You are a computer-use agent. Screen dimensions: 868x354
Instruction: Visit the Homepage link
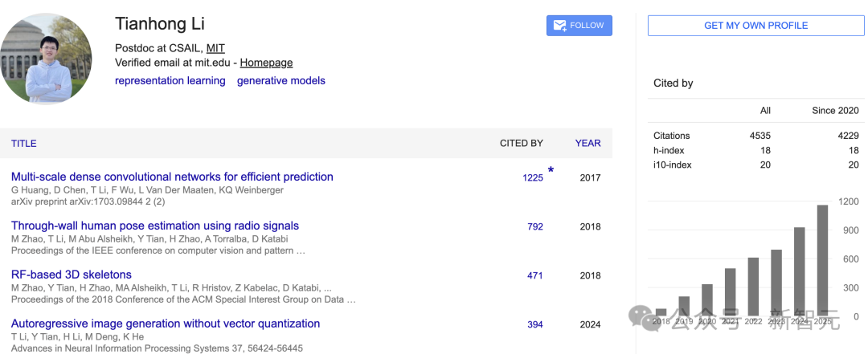pos(266,63)
